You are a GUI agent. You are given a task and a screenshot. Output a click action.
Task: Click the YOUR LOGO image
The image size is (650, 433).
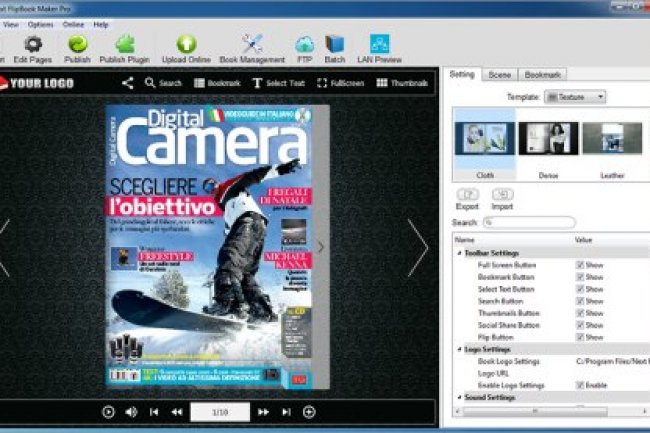(36, 83)
